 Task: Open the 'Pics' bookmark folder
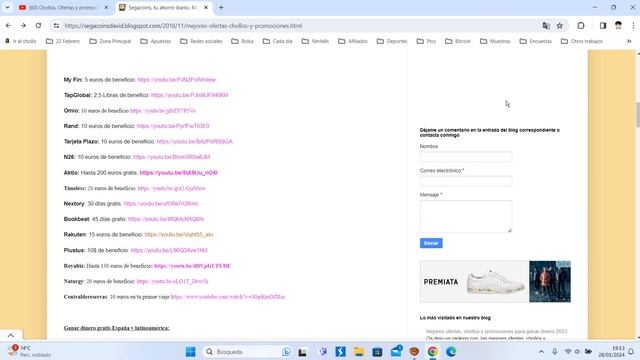point(426,41)
